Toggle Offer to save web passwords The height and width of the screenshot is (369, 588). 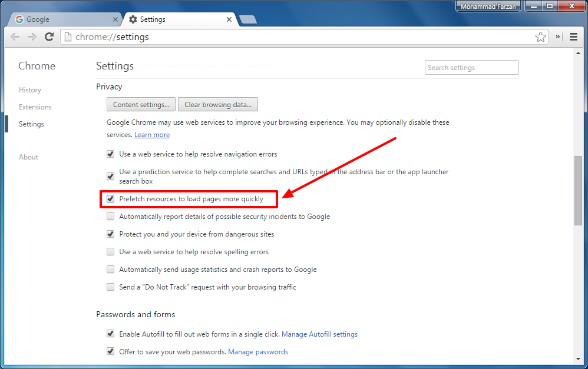point(110,351)
